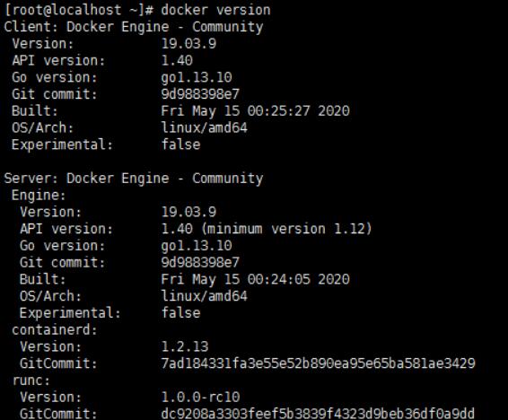Viewport: 508px width, 420px height.
Task: Select the containerd GitCommit hash 7ad184331f
Action: tap(318, 363)
